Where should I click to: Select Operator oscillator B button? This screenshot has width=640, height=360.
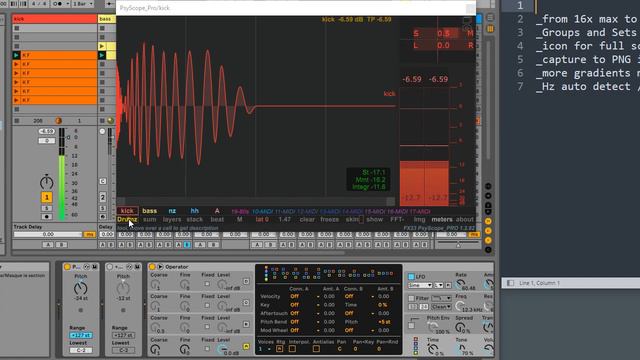(x=246, y=324)
